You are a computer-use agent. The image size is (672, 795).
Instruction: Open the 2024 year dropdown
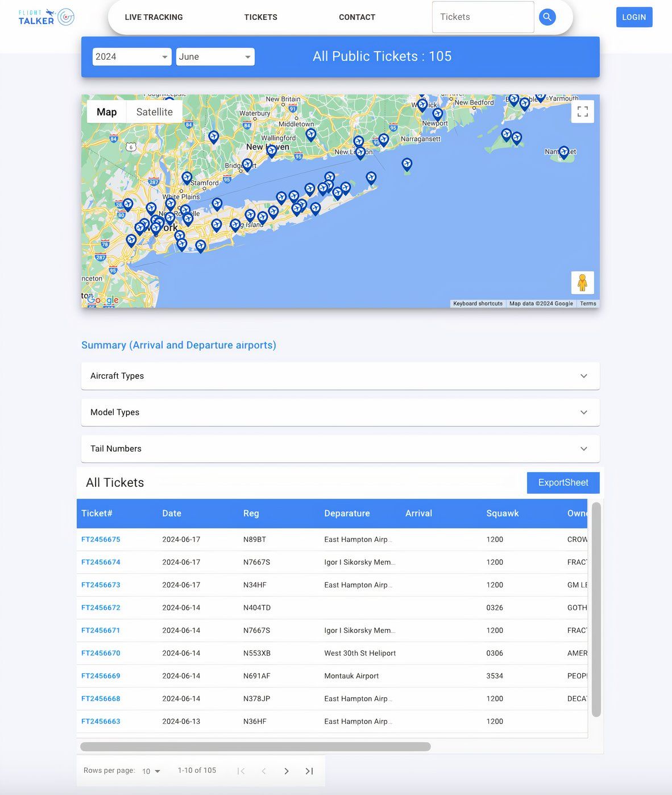pyautogui.click(x=132, y=57)
